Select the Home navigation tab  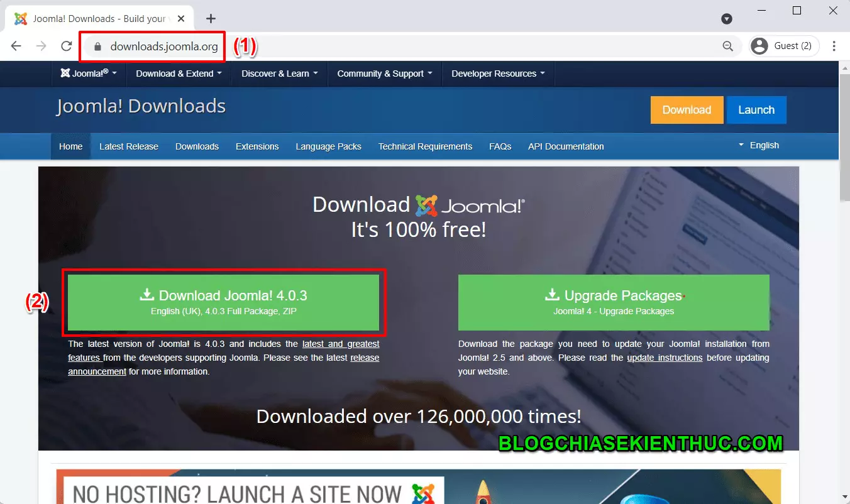(71, 146)
